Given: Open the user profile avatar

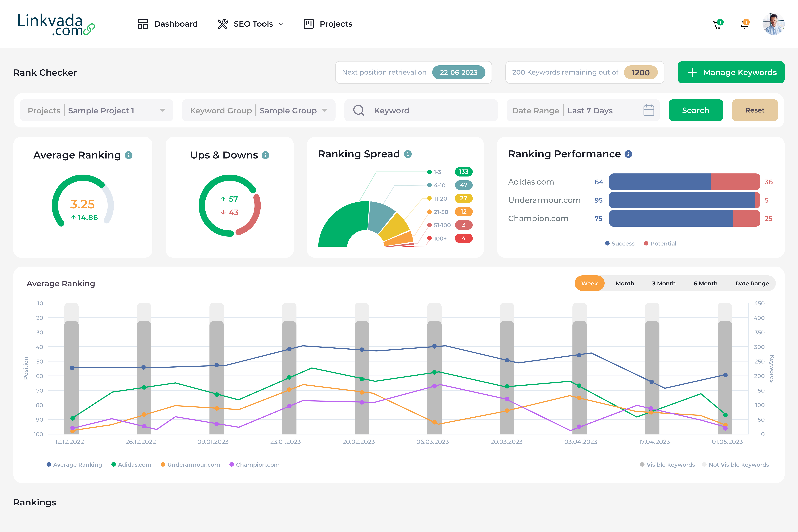Looking at the screenshot, I should (x=774, y=24).
